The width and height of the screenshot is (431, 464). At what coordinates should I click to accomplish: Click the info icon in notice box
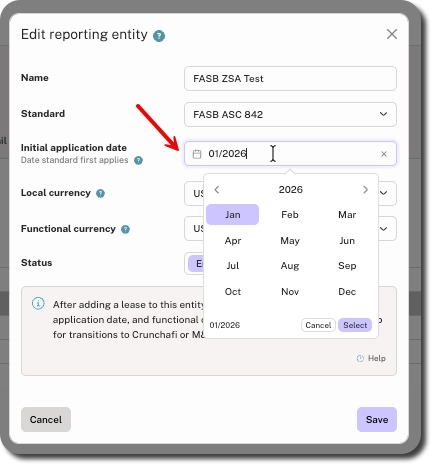(x=38, y=303)
